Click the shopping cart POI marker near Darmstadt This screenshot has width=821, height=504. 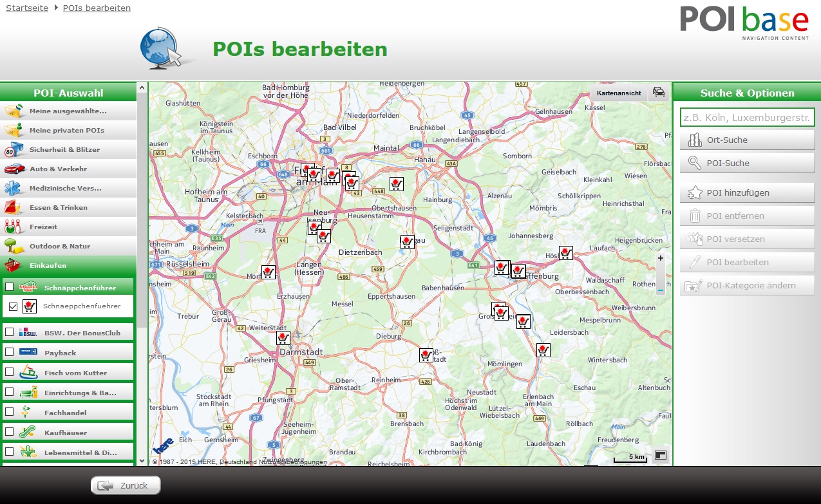(x=283, y=338)
